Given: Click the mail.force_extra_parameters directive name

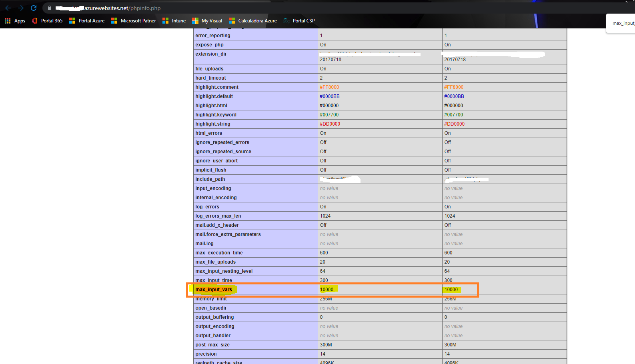Looking at the screenshot, I should click(x=228, y=234).
